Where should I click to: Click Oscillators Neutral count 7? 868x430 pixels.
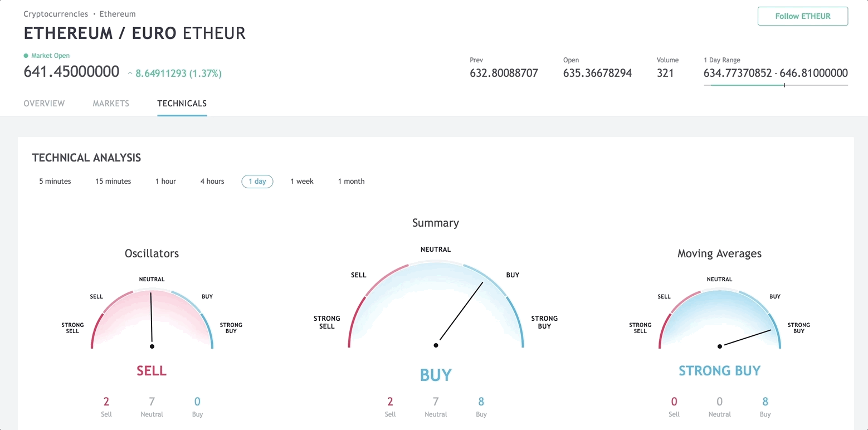point(152,401)
